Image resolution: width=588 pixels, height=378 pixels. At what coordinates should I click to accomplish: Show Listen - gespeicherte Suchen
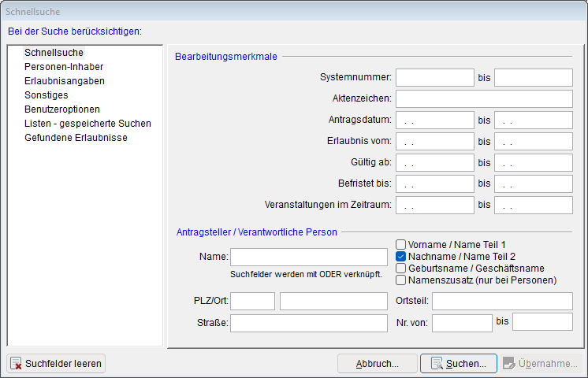87,124
